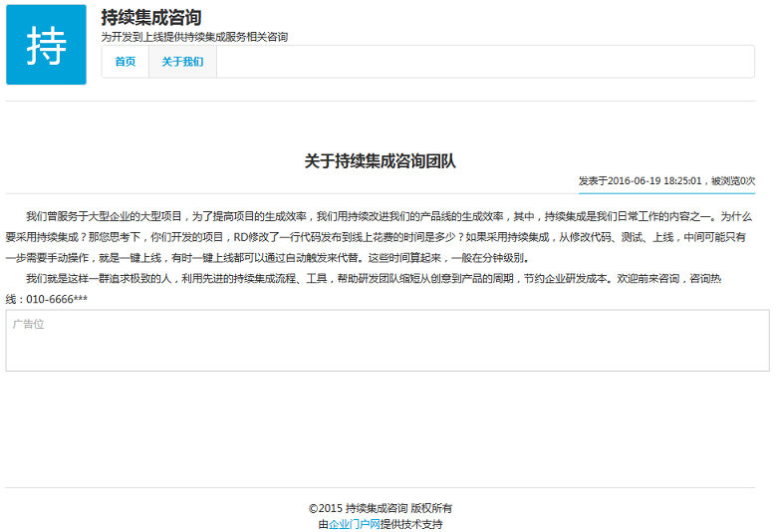The image size is (776, 532).
Task: Click the 发表于2016-06-19 18:25:01 publish info
Action: 666,180
